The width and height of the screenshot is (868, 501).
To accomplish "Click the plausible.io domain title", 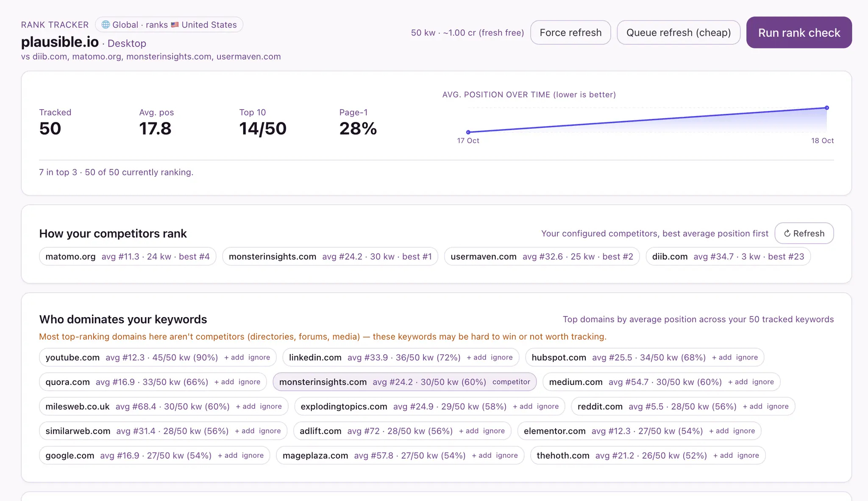I will click(x=60, y=42).
